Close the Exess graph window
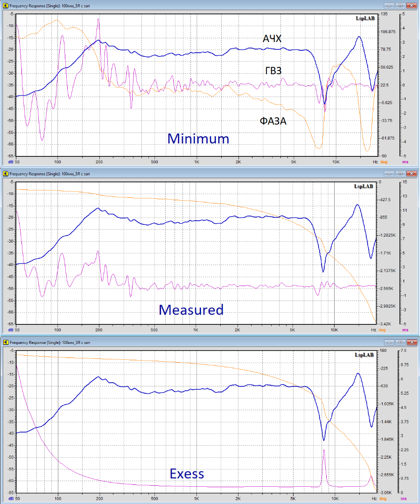This screenshot has width=420, height=504. 413,343
